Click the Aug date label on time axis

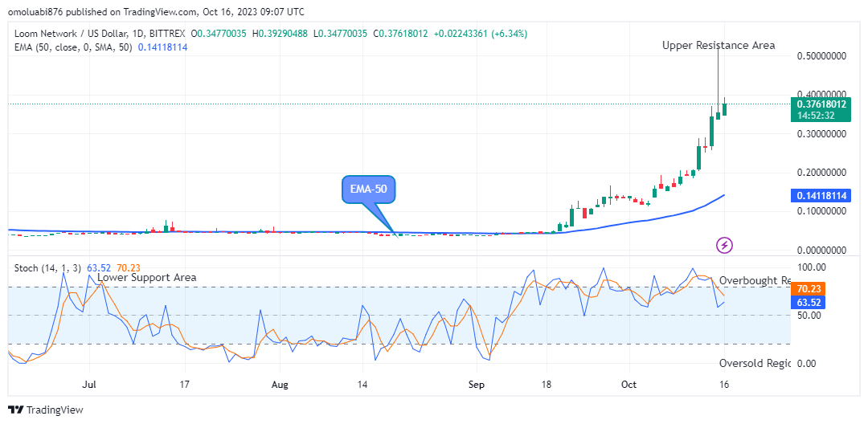coord(280,384)
